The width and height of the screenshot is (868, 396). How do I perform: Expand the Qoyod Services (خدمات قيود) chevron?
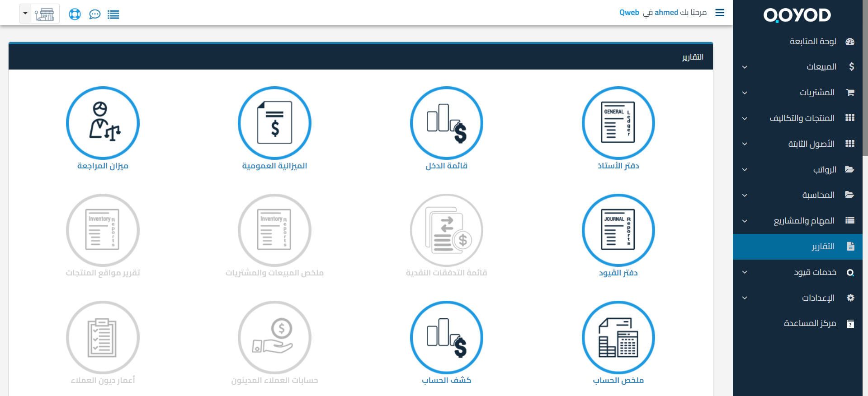pos(745,272)
